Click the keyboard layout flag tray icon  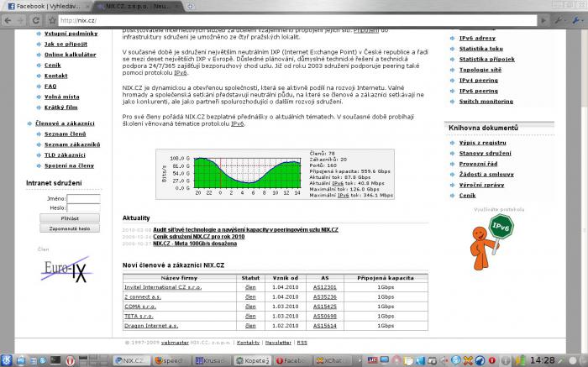[x=372, y=360]
